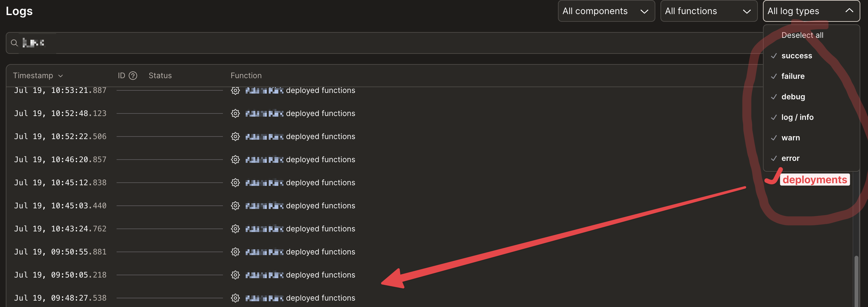Collapse the All log types dropdown

coord(811,11)
